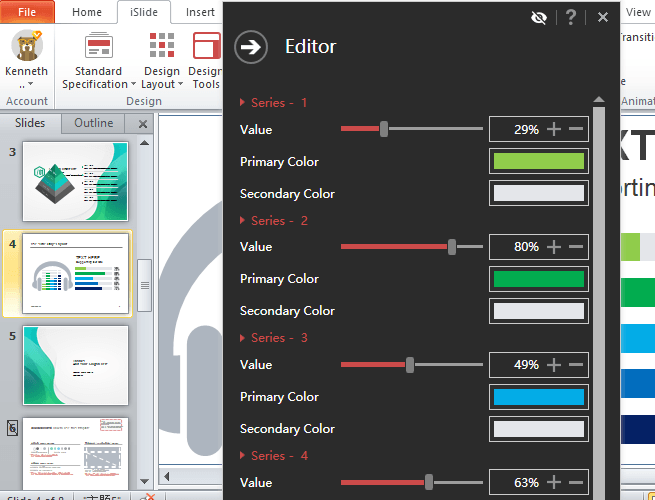
Task: Click the round arrow icon beside Editor
Action: tap(251, 47)
